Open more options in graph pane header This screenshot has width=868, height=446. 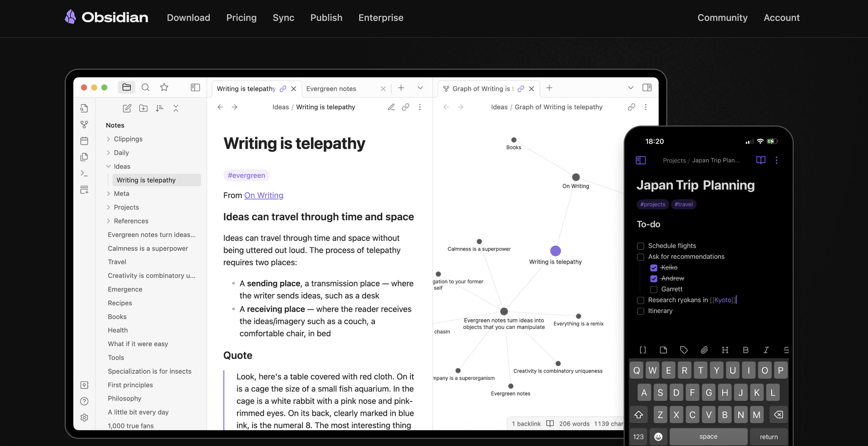(x=645, y=107)
